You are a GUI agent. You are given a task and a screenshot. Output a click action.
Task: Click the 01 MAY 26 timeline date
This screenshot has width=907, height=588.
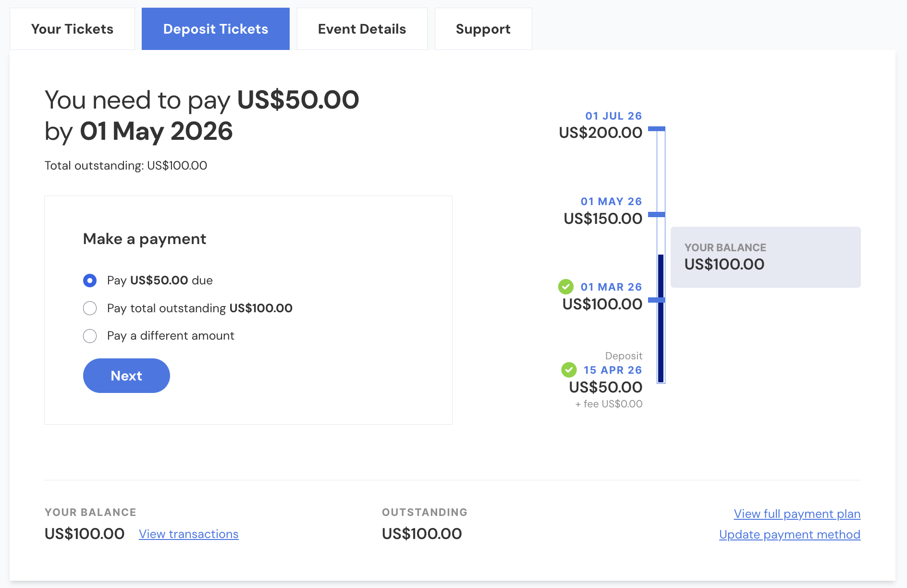click(x=611, y=201)
